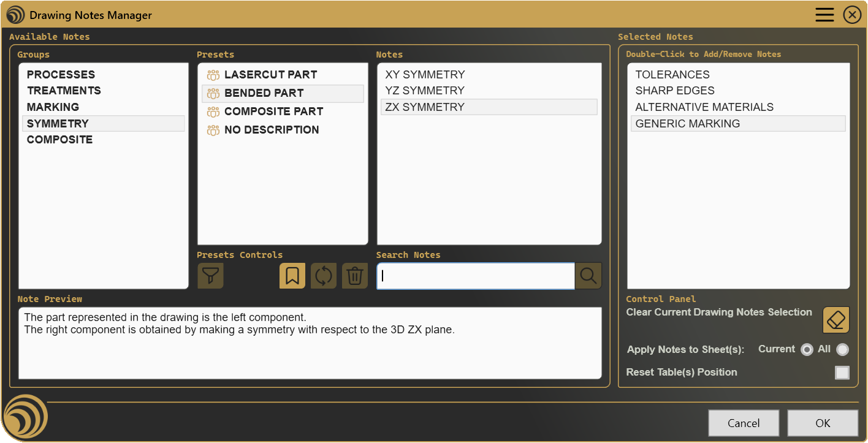Select the XY SYMMETRY note
This screenshot has height=443, width=868.
(489, 75)
